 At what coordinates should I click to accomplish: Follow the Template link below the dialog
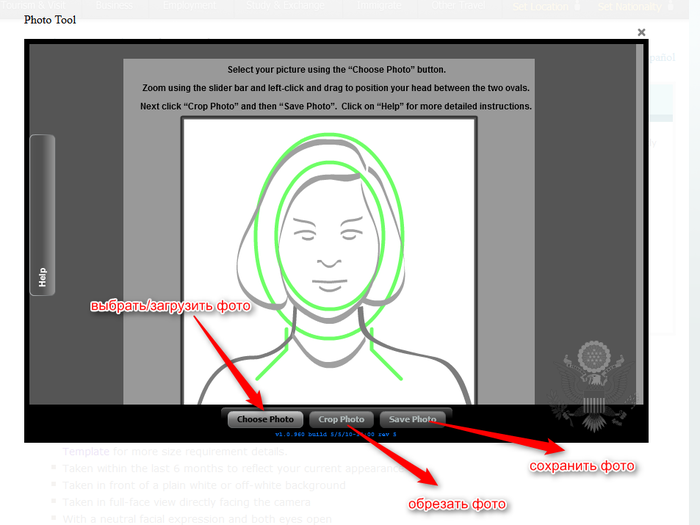pos(86,452)
